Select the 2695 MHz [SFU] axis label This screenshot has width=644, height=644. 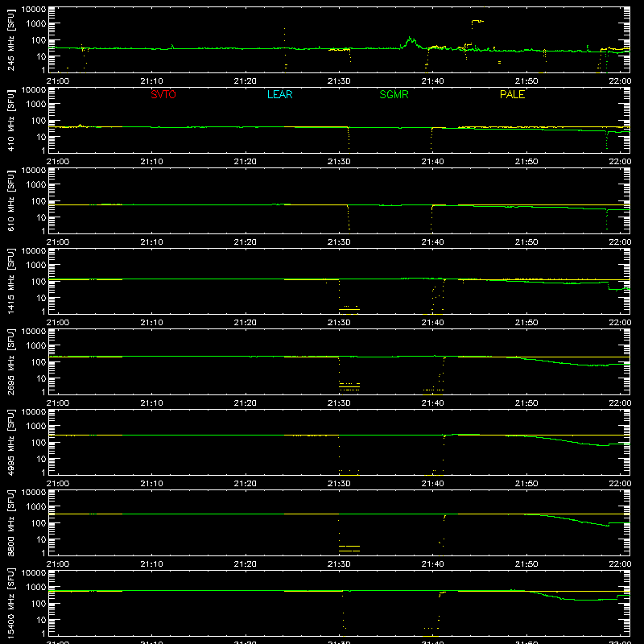pyautogui.click(x=10, y=361)
